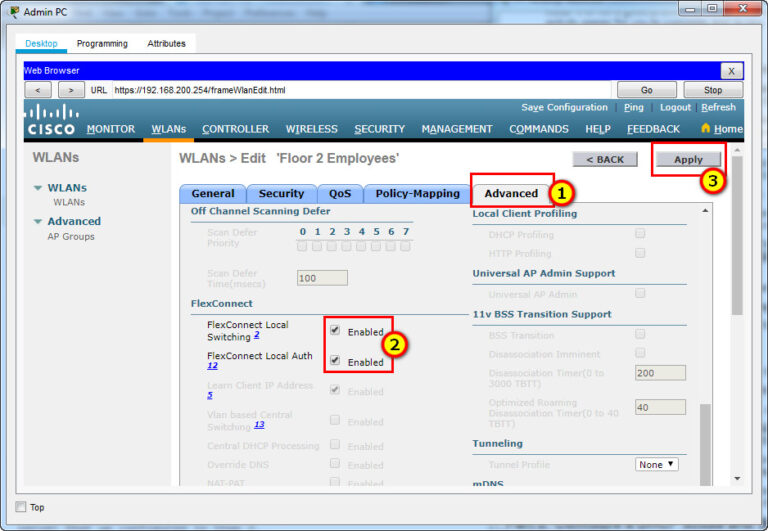Collapse the Advanced sidebar section
Viewport: 768px width, 531px height.
coord(38,221)
